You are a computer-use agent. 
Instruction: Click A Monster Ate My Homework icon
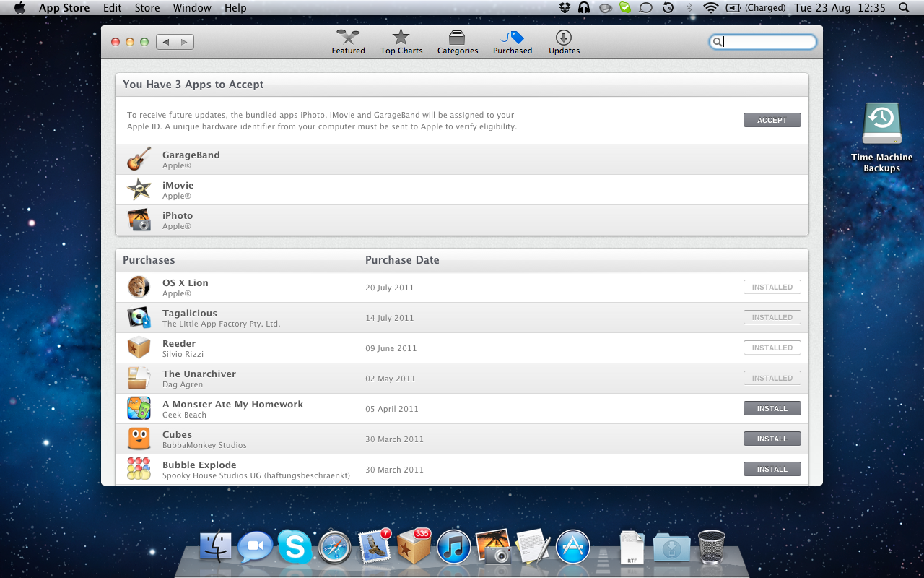click(139, 408)
